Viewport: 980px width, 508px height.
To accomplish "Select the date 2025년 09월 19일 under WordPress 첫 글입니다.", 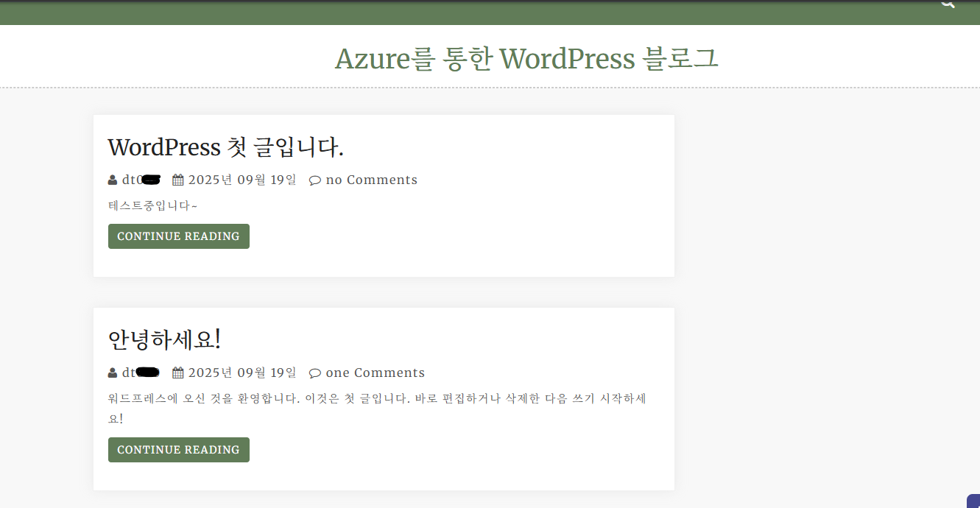I will pos(242,180).
